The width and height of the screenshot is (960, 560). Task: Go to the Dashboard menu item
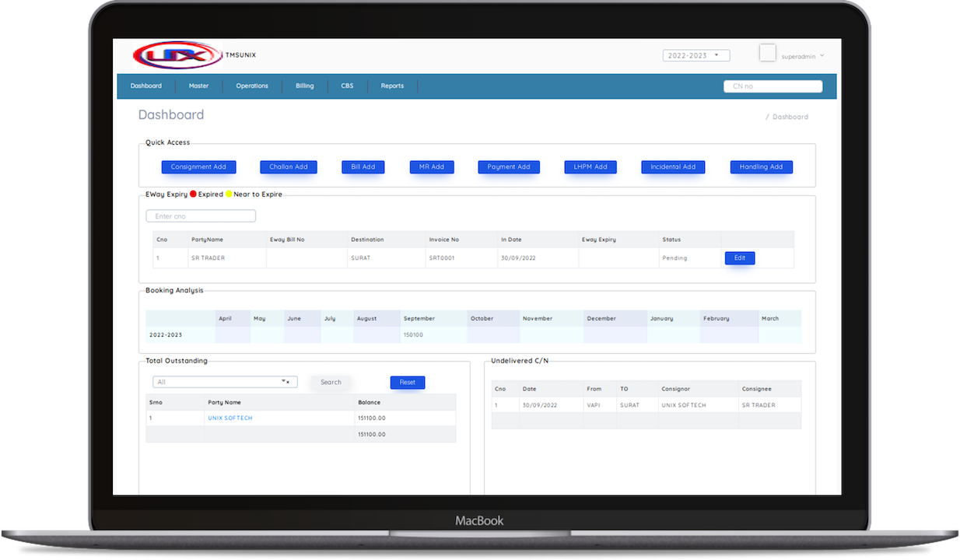(x=146, y=86)
